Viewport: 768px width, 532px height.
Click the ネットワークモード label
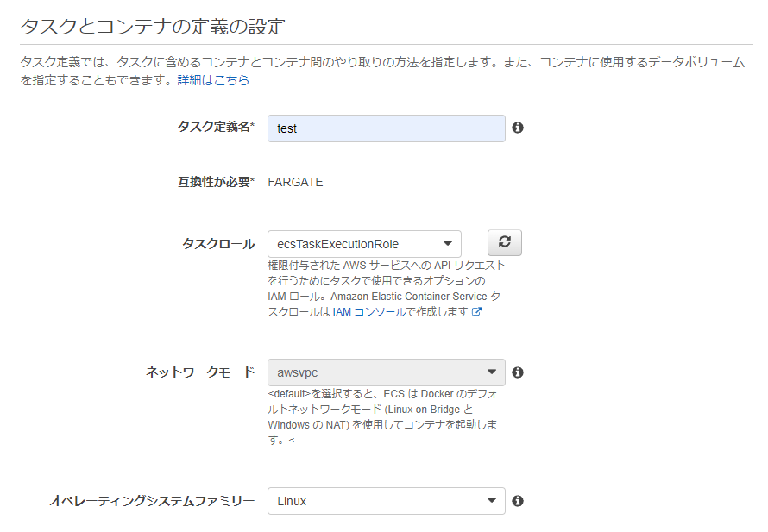pos(200,372)
